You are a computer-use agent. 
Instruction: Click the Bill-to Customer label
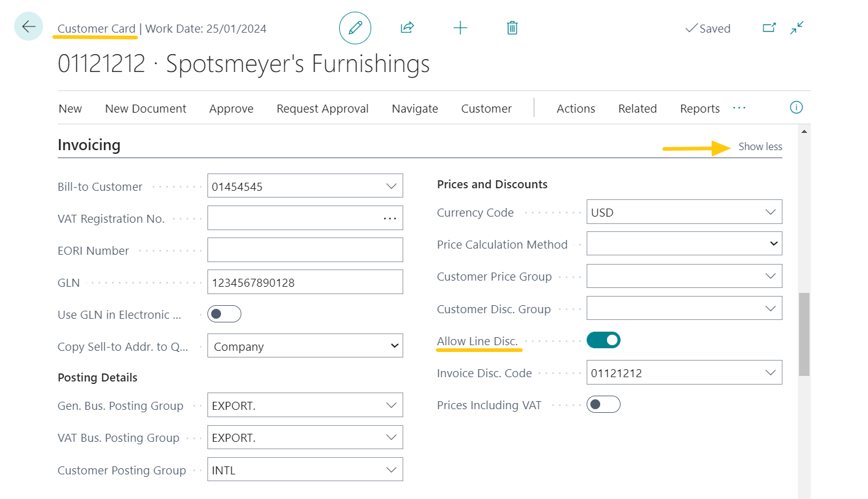coord(100,186)
